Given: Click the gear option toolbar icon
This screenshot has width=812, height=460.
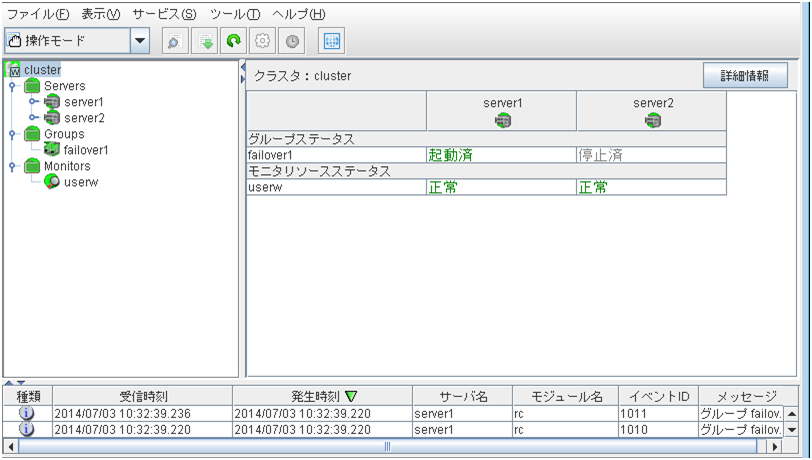Looking at the screenshot, I should (x=263, y=42).
